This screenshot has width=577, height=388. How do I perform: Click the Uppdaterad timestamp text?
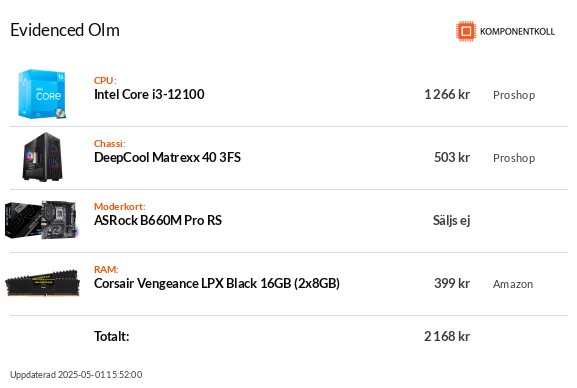76,374
